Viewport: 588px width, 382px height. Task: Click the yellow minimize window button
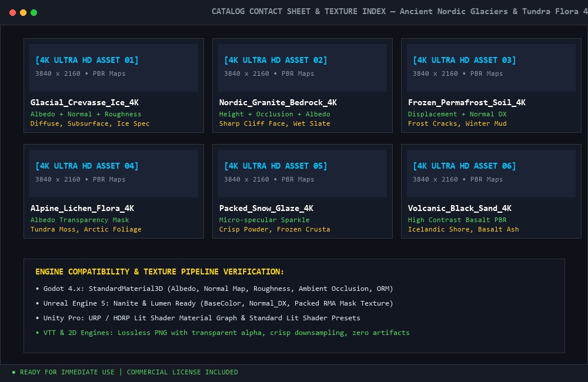pos(23,13)
